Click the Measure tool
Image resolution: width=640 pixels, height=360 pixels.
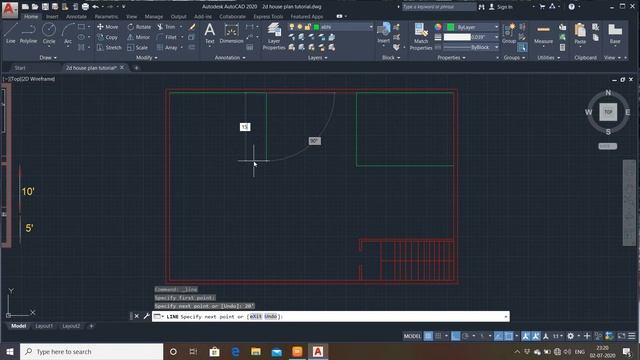(x=543, y=33)
